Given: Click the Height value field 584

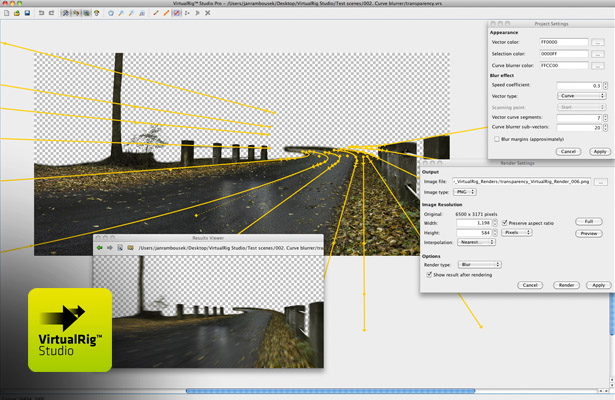Looking at the screenshot, I should [x=474, y=233].
